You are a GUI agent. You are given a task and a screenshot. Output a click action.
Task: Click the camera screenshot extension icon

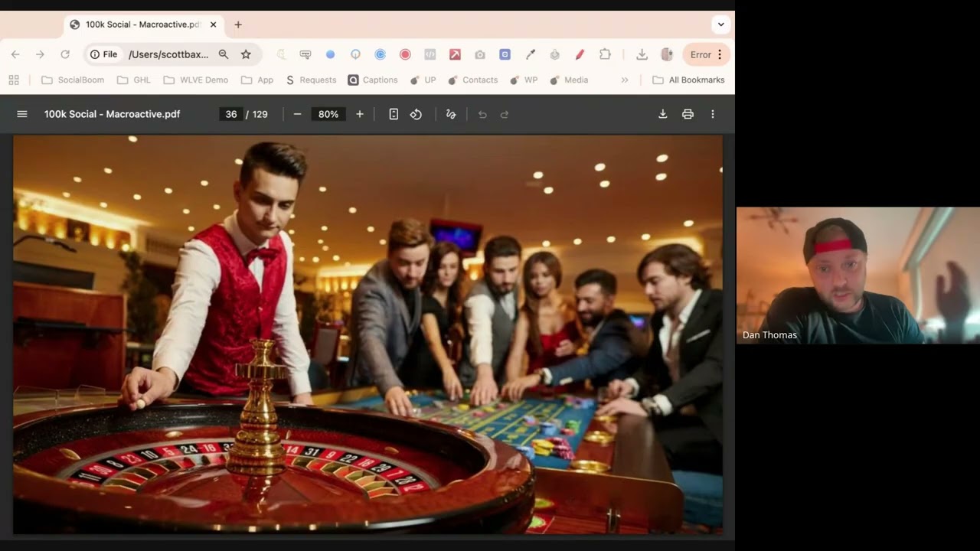(480, 54)
